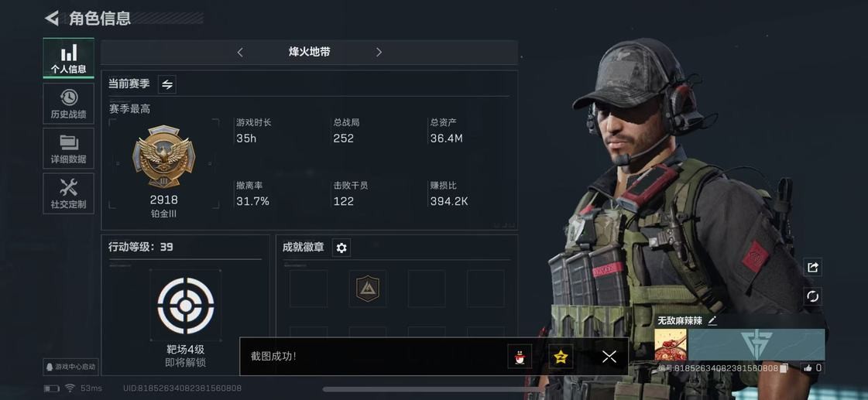Viewport: 868px width, 400px height.
Task: Open the 烽火地带 mode selector
Action: click(x=310, y=52)
